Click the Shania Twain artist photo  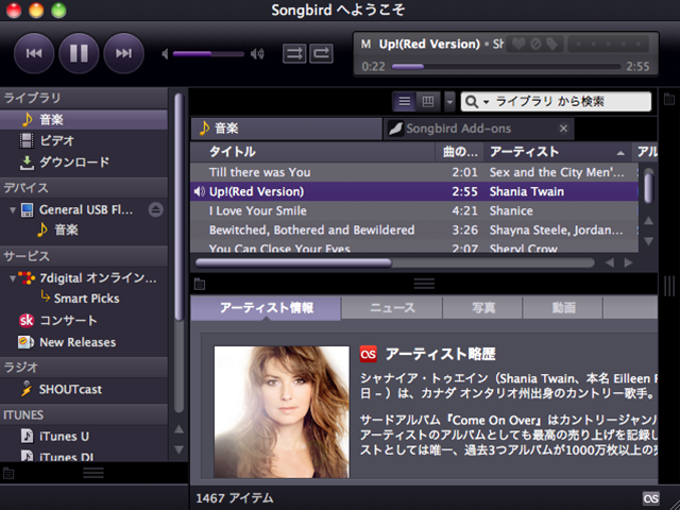click(282, 412)
